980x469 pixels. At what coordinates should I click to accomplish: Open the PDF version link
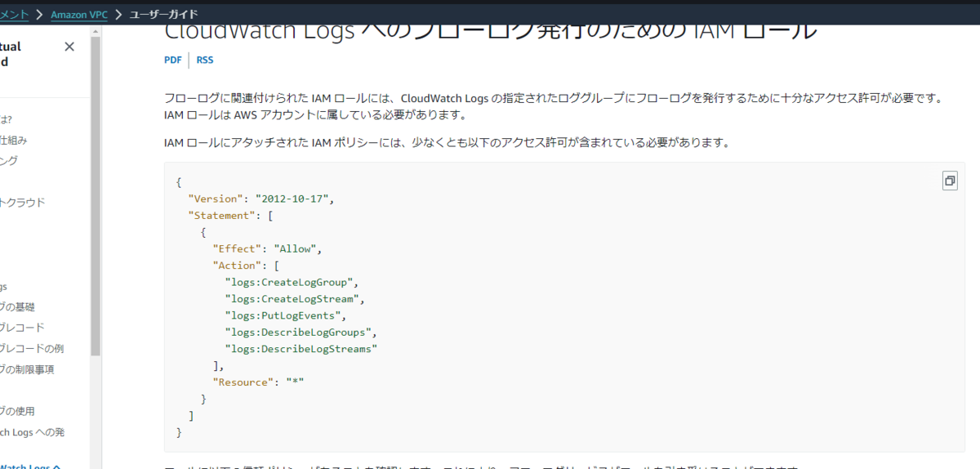173,60
